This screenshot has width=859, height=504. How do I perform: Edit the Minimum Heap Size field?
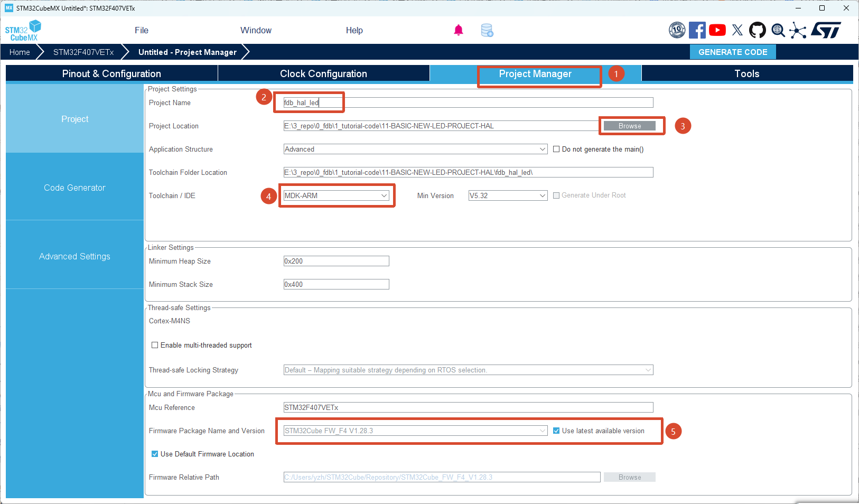point(337,261)
